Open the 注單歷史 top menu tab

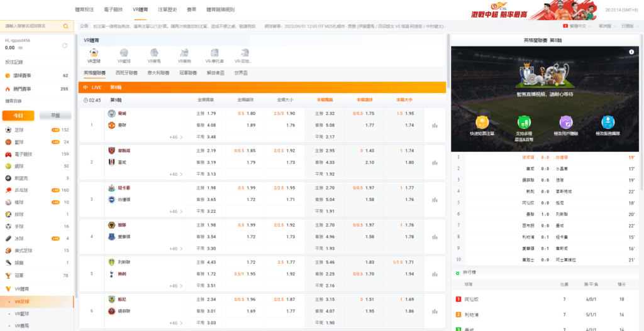167,9
